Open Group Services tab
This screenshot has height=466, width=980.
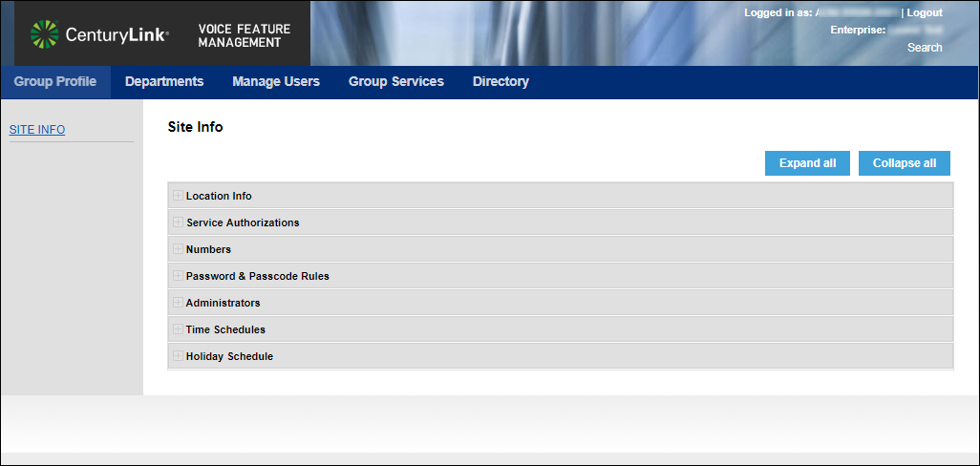[396, 82]
